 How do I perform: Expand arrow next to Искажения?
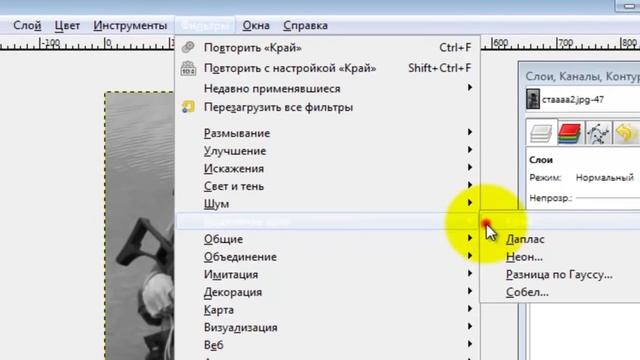(x=470, y=167)
